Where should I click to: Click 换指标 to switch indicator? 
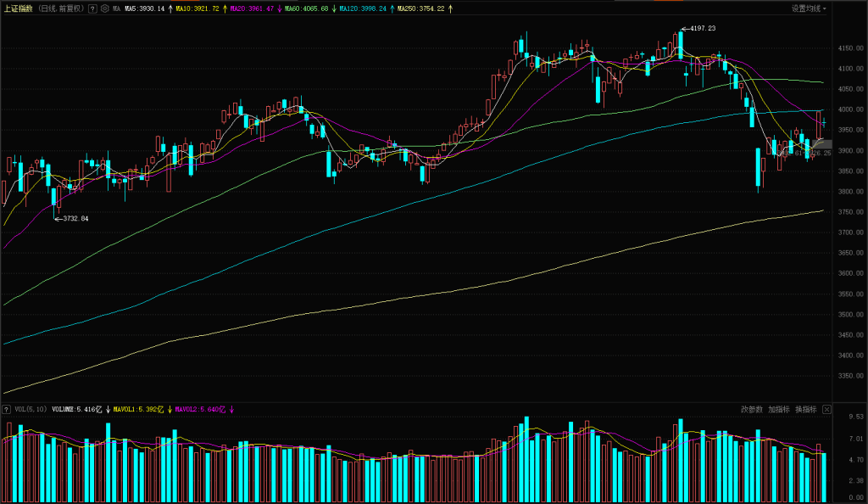805,410
